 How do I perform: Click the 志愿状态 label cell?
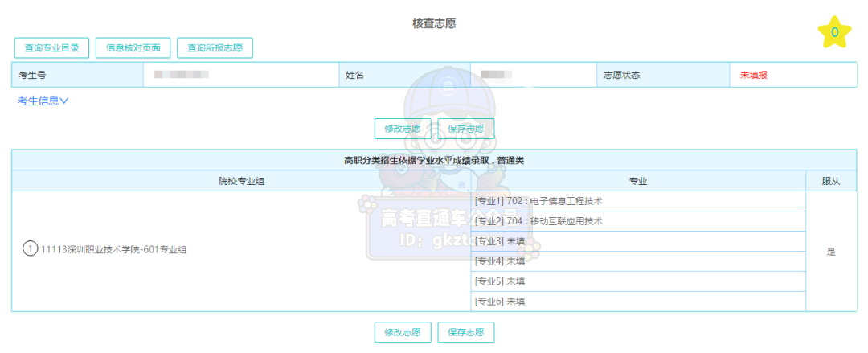click(663, 76)
